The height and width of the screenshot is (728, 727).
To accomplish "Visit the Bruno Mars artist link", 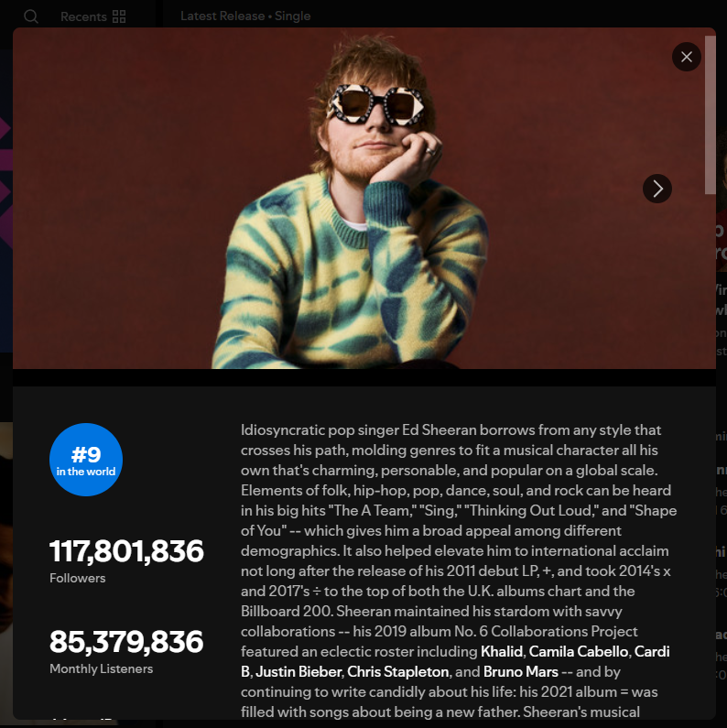I will point(520,671).
